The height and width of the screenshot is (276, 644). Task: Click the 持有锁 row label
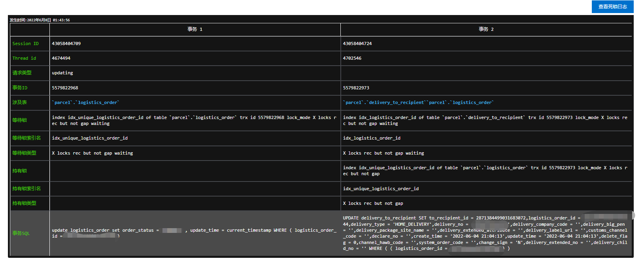[19, 171]
